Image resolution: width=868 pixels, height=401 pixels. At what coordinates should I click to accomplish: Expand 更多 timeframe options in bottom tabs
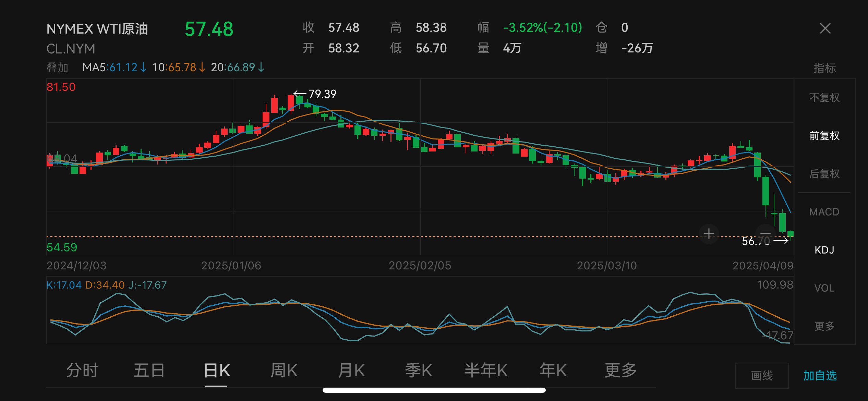[x=620, y=370]
